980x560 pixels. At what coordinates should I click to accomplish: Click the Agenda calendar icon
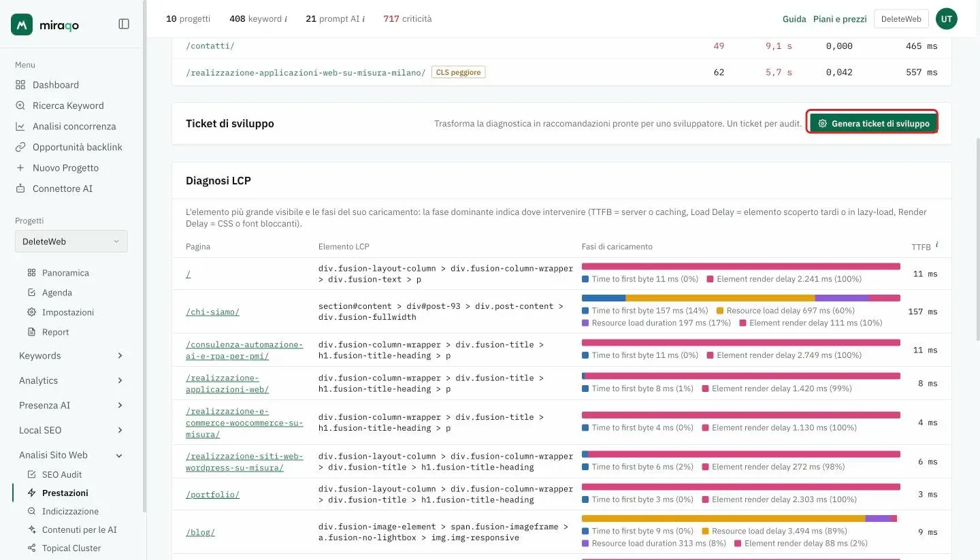[31, 293]
